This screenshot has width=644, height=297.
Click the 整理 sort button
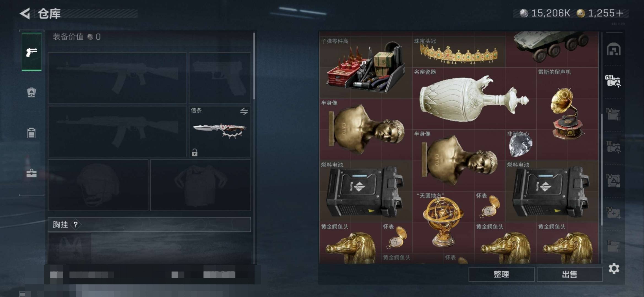(x=501, y=274)
